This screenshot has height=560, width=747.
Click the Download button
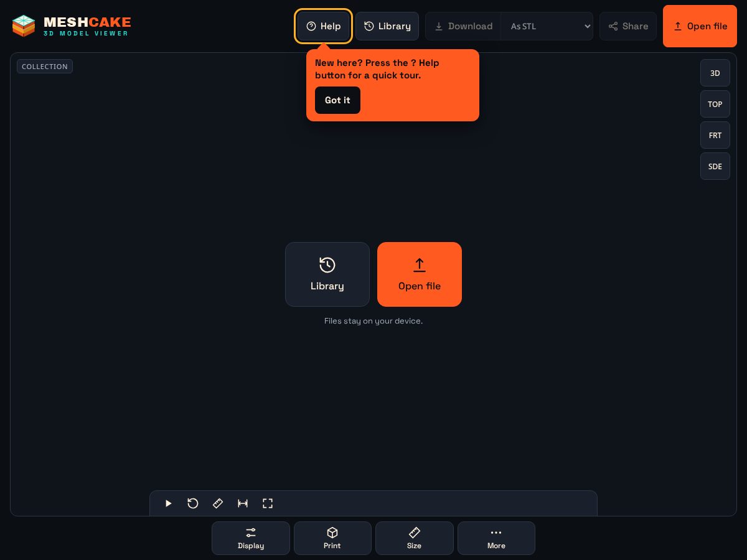pyautogui.click(x=463, y=26)
